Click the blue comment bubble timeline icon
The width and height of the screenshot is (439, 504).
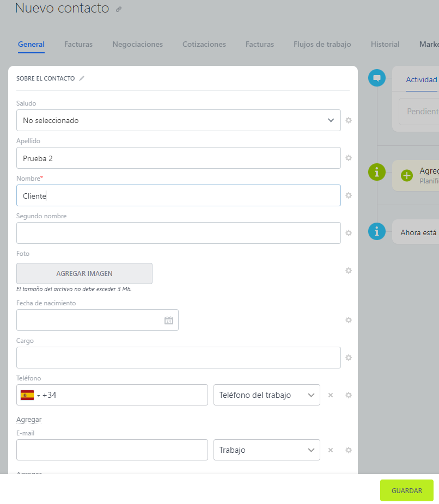pyautogui.click(x=376, y=78)
